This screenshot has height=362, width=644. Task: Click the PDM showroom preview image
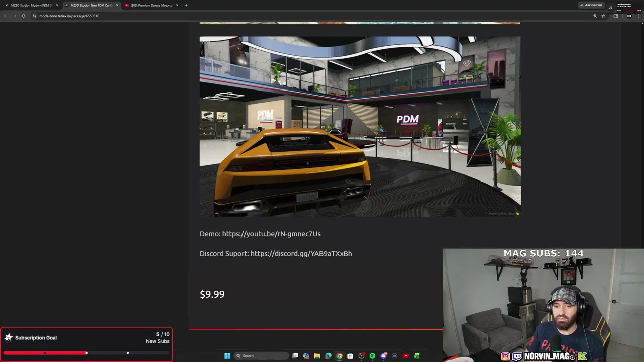(360, 126)
